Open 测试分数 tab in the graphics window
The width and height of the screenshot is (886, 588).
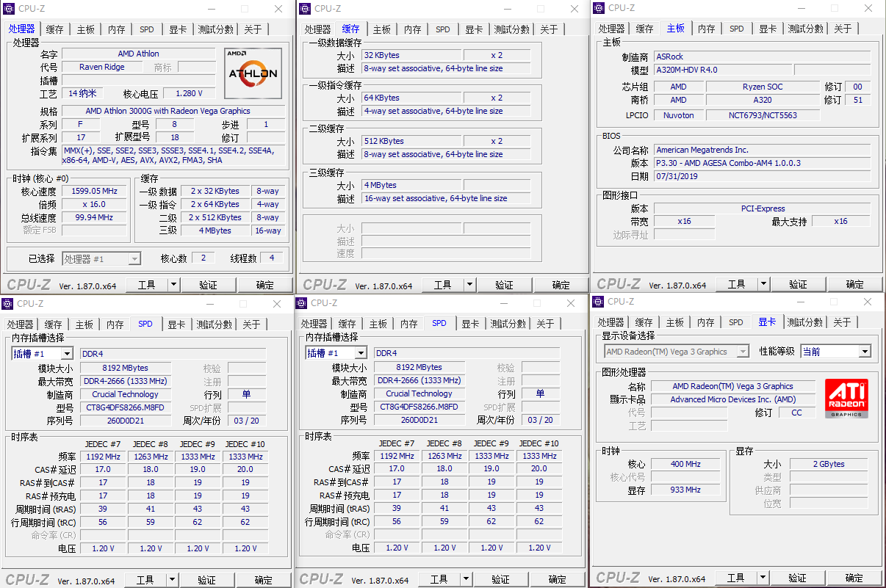(805, 322)
